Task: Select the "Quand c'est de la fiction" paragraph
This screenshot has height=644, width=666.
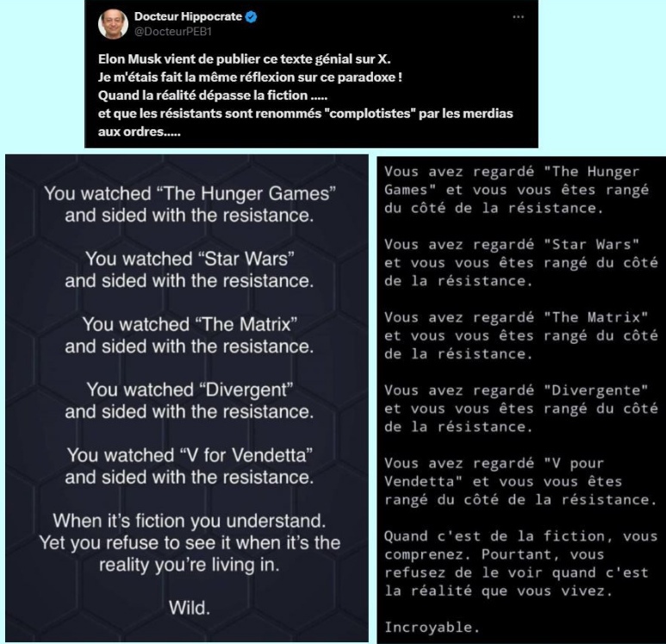Action: pyautogui.click(x=521, y=563)
